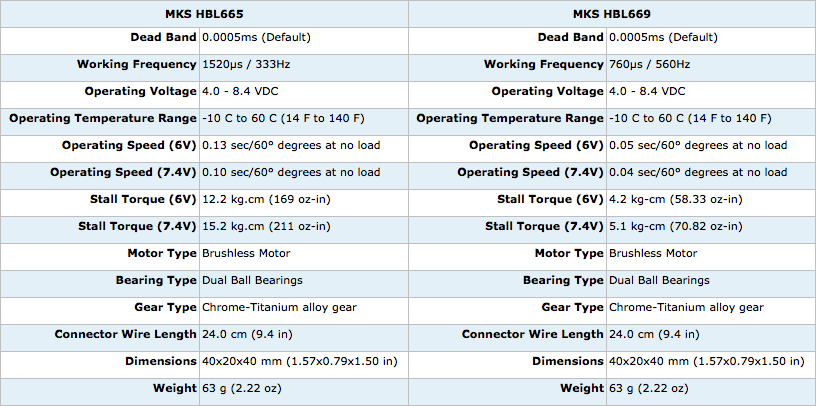Select the 1520µs / 333Hz working frequency value
This screenshot has width=816, height=406.
246,65
